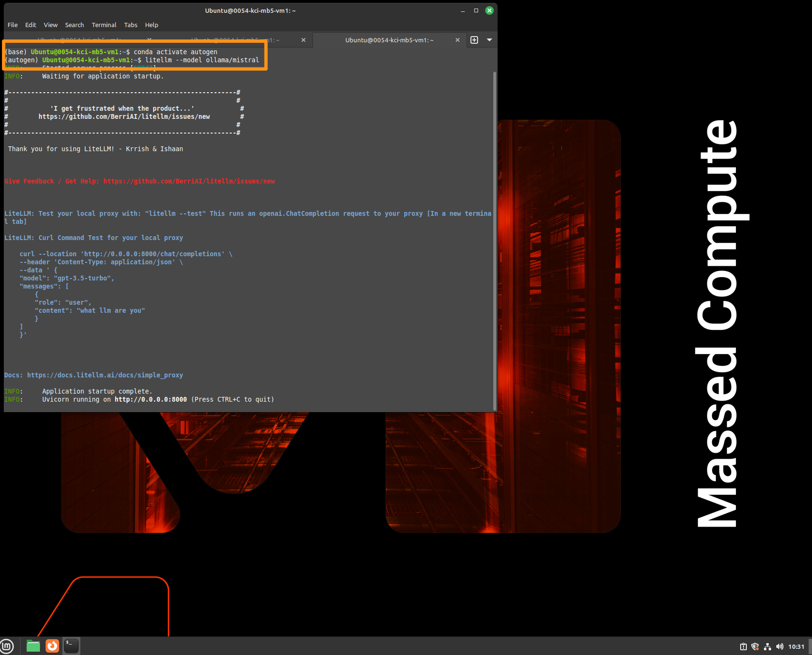Open the docs.litellm.ai simple_proxy link
Screen dimensions: 812x655
105,375
